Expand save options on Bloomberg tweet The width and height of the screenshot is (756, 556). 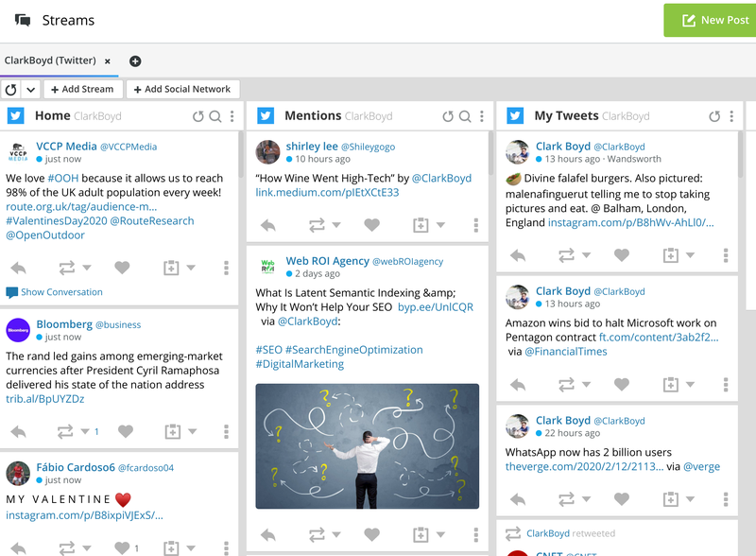(x=193, y=431)
